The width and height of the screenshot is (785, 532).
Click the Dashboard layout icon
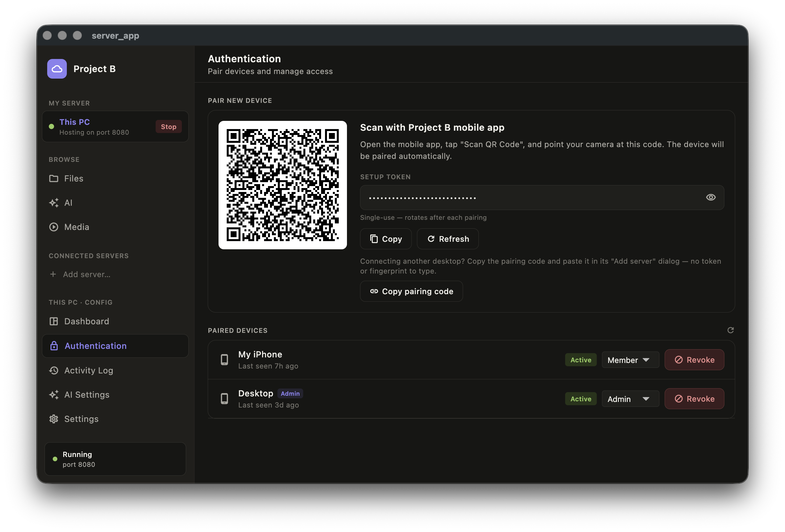click(x=54, y=321)
